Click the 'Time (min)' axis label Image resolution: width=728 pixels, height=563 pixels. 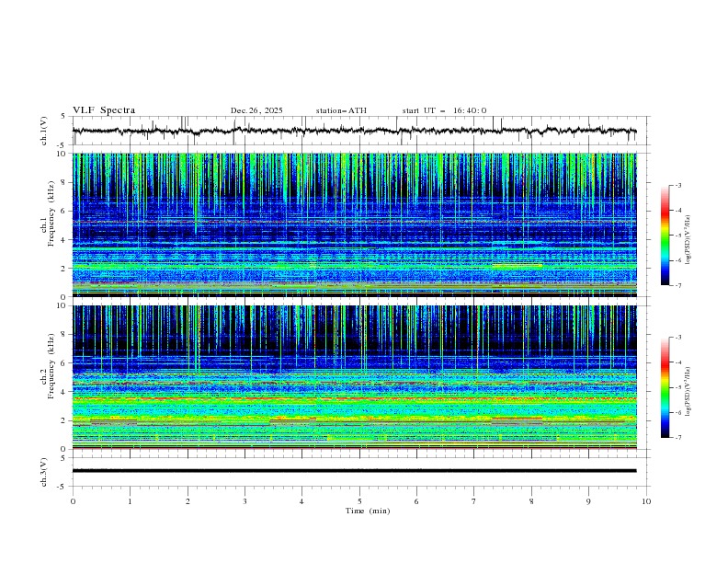click(368, 511)
